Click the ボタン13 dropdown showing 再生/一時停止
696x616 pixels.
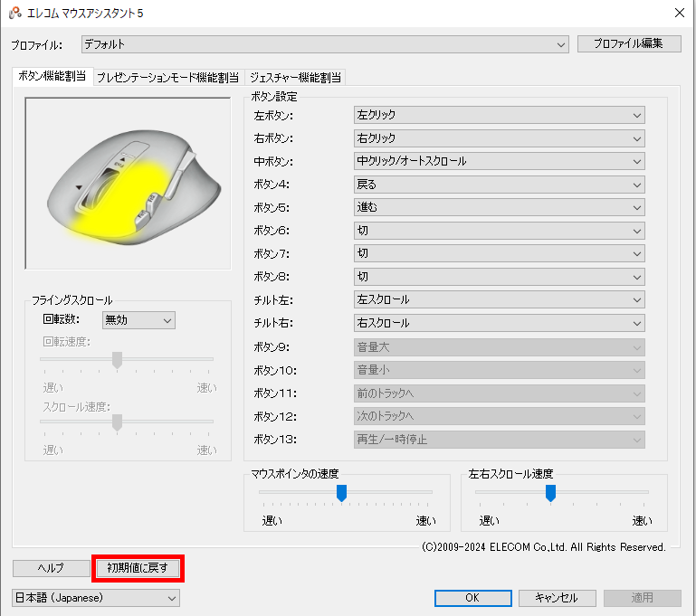click(499, 440)
